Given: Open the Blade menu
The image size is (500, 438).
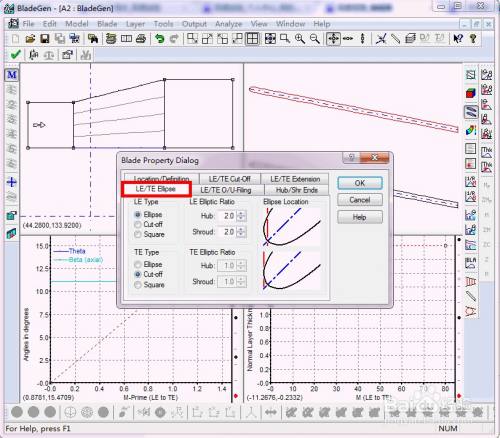Looking at the screenshot, I should [107, 24].
